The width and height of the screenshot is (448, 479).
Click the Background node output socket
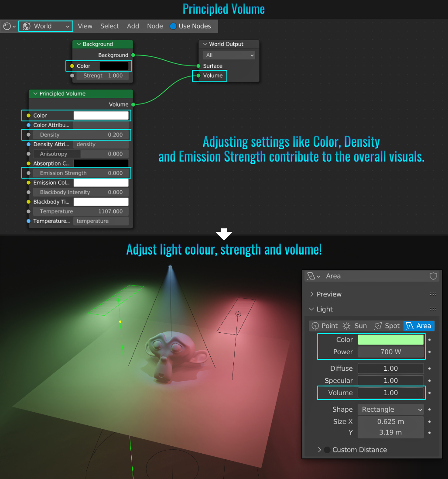click(133, 55)
